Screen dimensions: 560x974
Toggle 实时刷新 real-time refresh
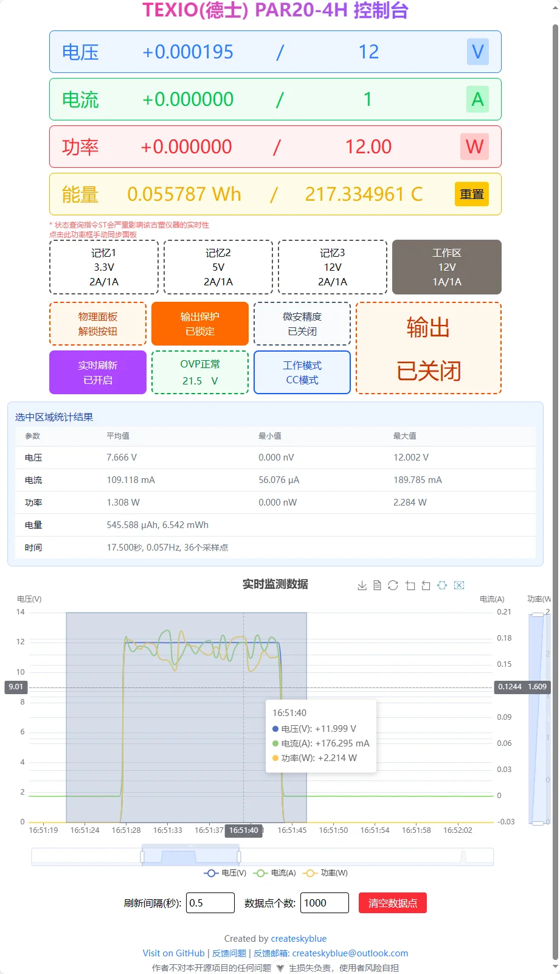[x=98, y=372]
